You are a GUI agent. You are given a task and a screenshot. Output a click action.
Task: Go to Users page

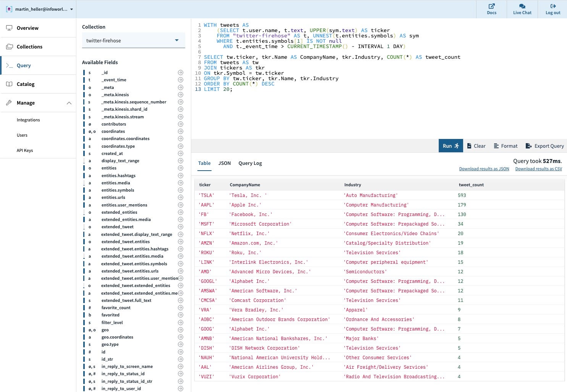pos(22,135)
